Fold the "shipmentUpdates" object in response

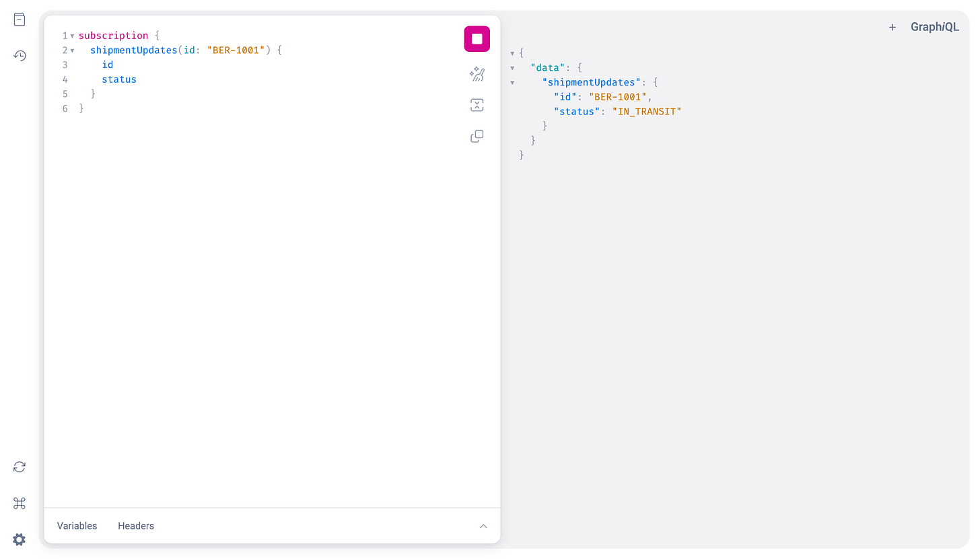tap(513, 83)
